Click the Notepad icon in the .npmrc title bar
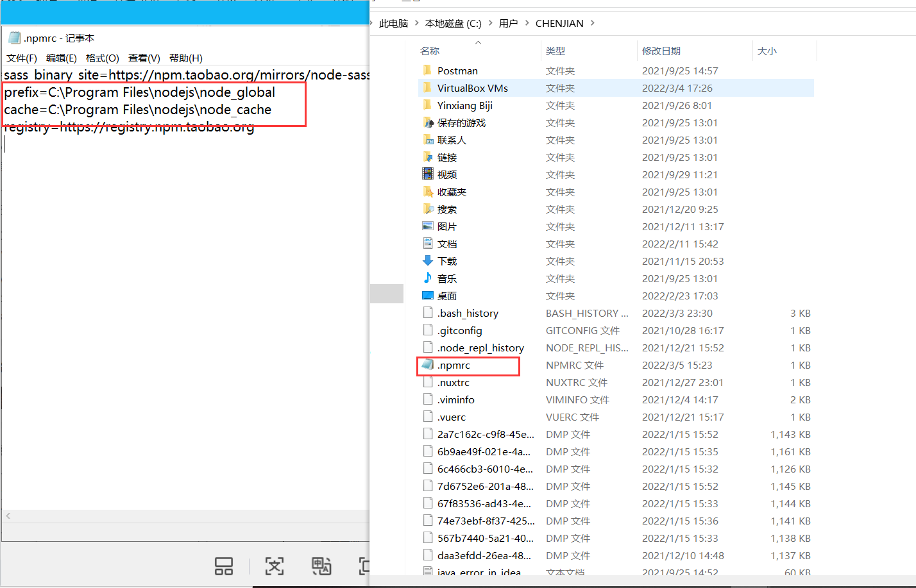Viewport: 916px width, 588px height. [13, 38]
